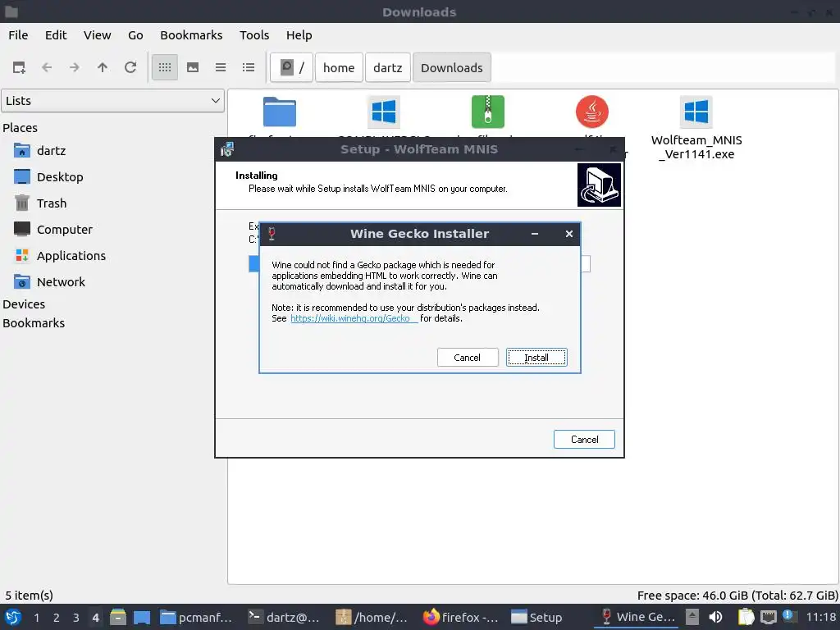Open the volume control tray icon
840x630 pixels.
pos(715,617)
